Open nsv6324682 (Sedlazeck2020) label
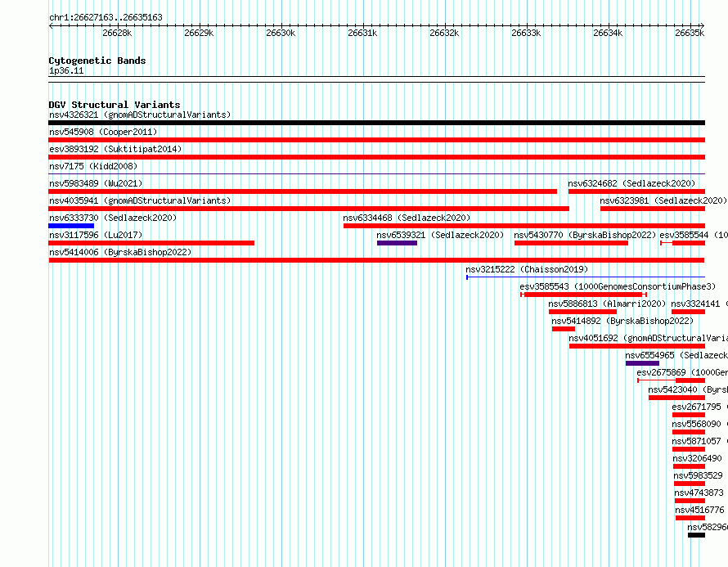This screenshot has height=567, width=728. (631, 183)
